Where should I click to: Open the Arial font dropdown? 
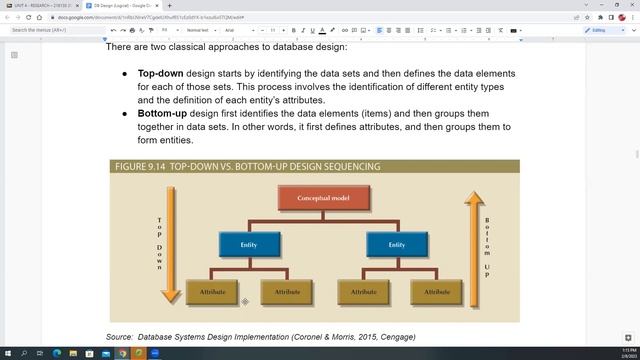pos(240,30)
